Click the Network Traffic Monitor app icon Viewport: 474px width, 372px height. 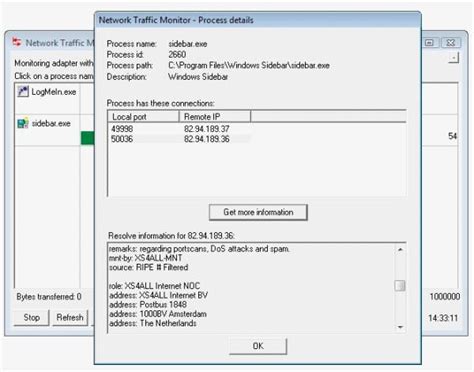click(x=17, y=42)
